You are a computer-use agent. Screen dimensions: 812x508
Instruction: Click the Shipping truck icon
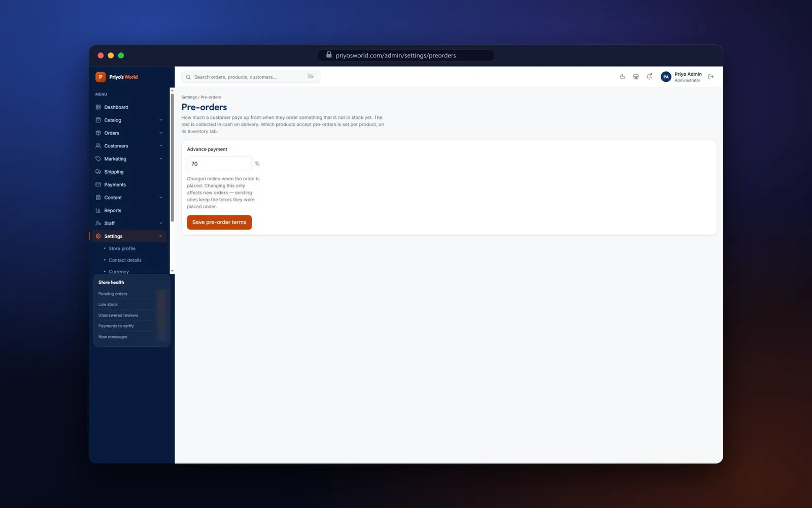98,172
